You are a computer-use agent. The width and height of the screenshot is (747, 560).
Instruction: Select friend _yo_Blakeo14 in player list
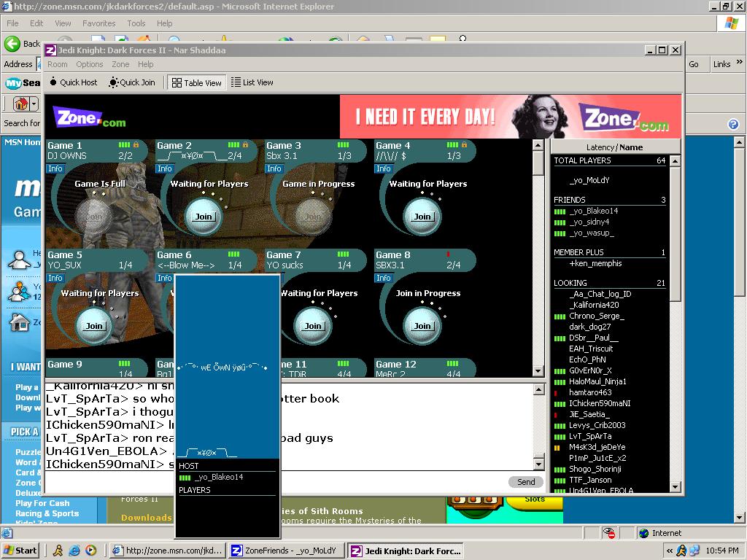(x=593, y=211)
